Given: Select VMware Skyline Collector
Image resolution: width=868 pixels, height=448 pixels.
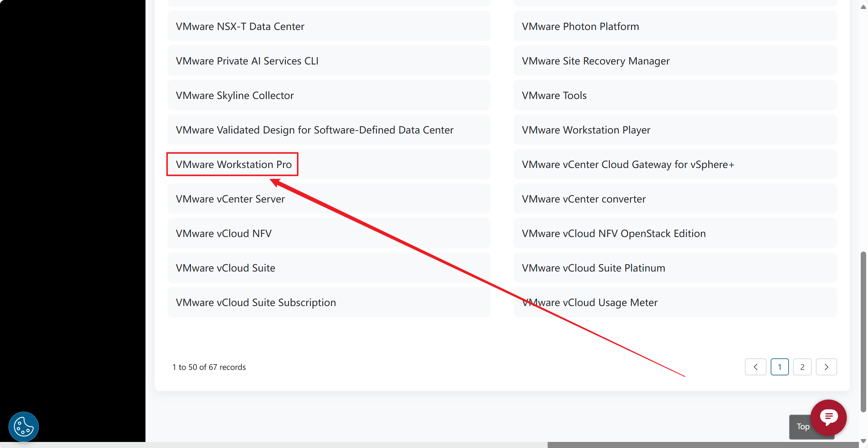Looking at the screenshot, I should click(235, 95).
